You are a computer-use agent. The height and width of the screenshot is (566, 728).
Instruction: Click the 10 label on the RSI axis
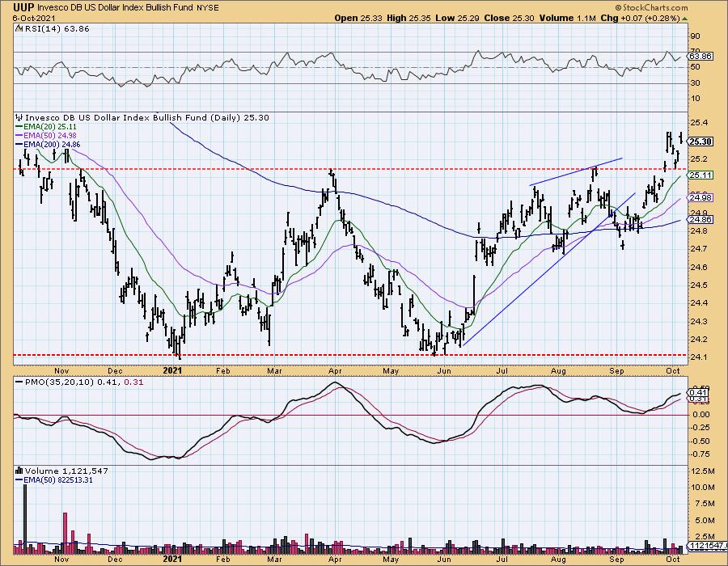pyautogui.click(x=696, y=99)
